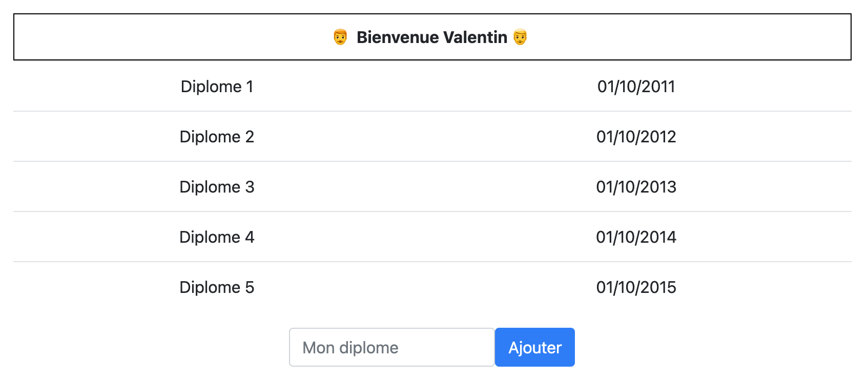Click the date 01/10/2012
The image size is (868, 381).
click(636, 137)
